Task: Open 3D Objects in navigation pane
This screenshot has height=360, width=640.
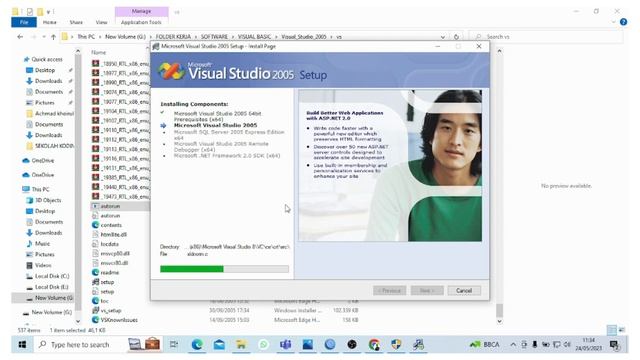Action: tap(48, 200)
